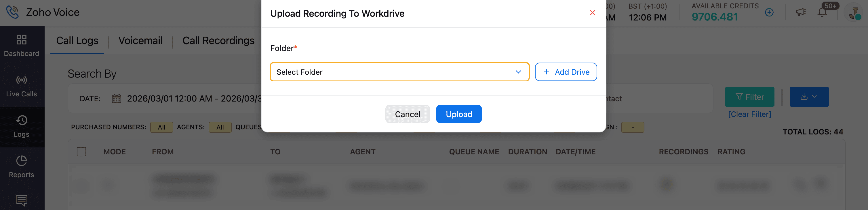
Task: Open the Purchased Numbers All filter
Action: [161, 127]
